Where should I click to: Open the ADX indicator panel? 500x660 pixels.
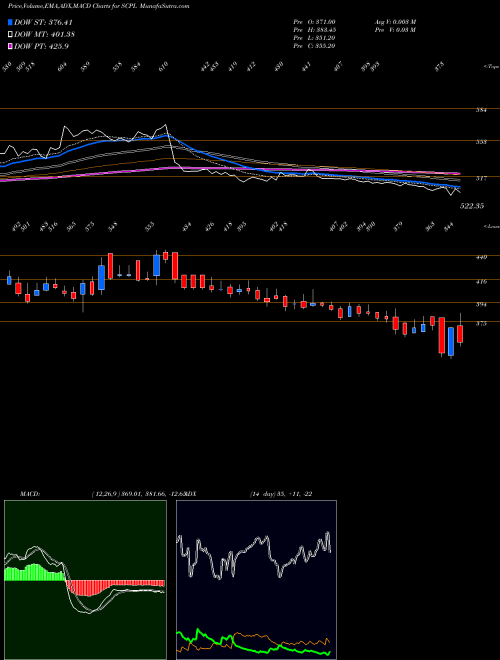click(x=256, y=580)
